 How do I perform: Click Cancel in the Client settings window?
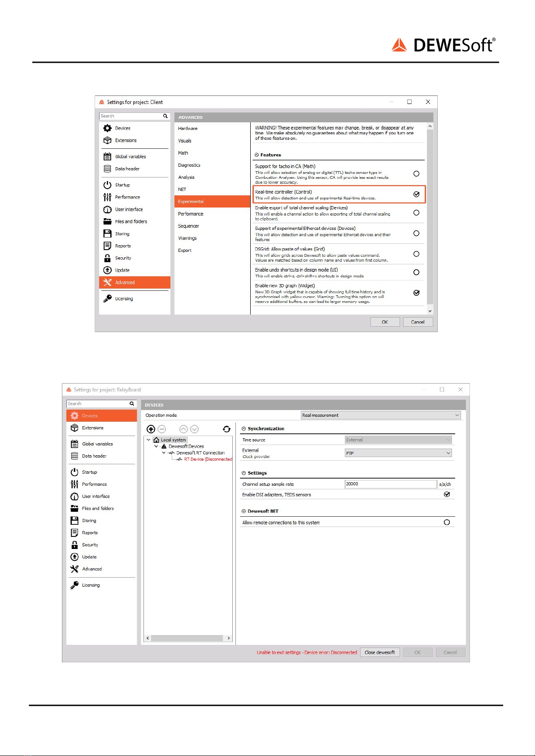point(418,322)
